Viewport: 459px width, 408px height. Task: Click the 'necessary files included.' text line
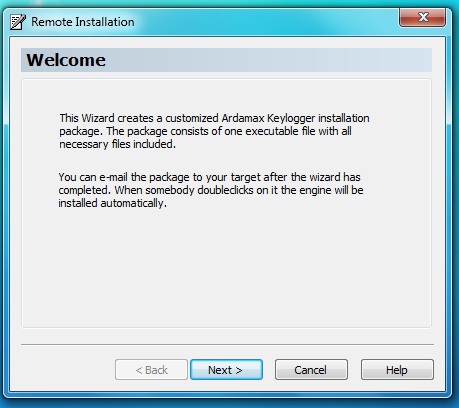(x=117, y=144)
